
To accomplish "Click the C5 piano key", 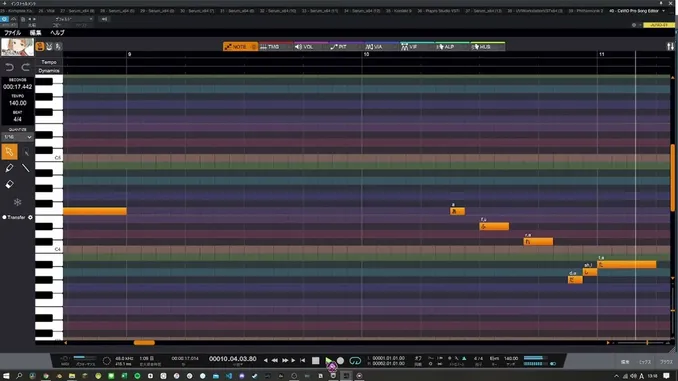I will [x=49, y=157].
